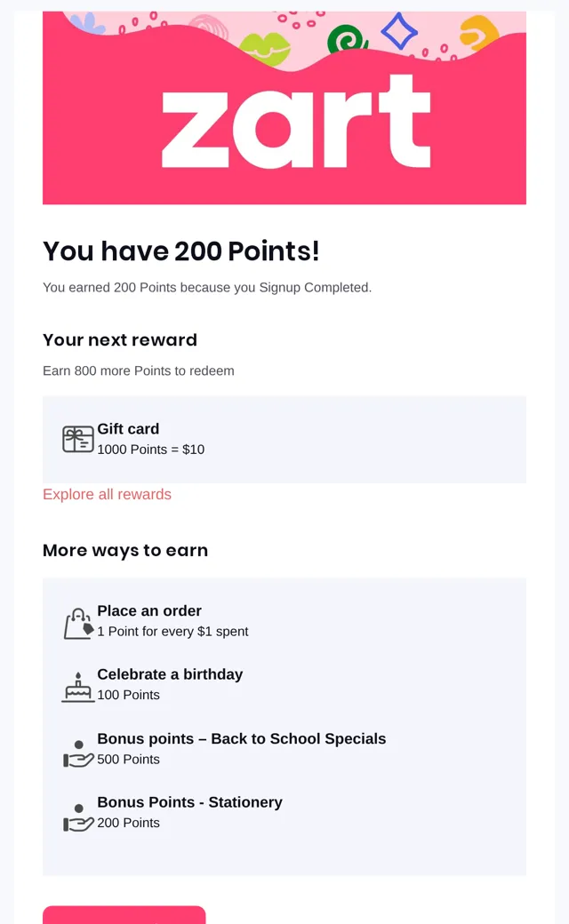Click the blue diamond doodle in banner
Viewport: 569px width, 924px height.
(399, 30)
